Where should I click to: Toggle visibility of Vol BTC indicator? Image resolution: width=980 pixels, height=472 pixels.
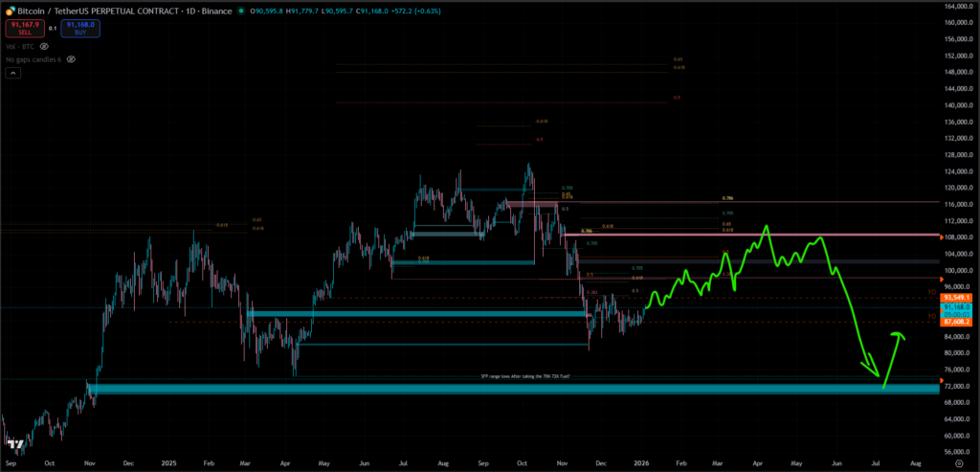[44, 45]
